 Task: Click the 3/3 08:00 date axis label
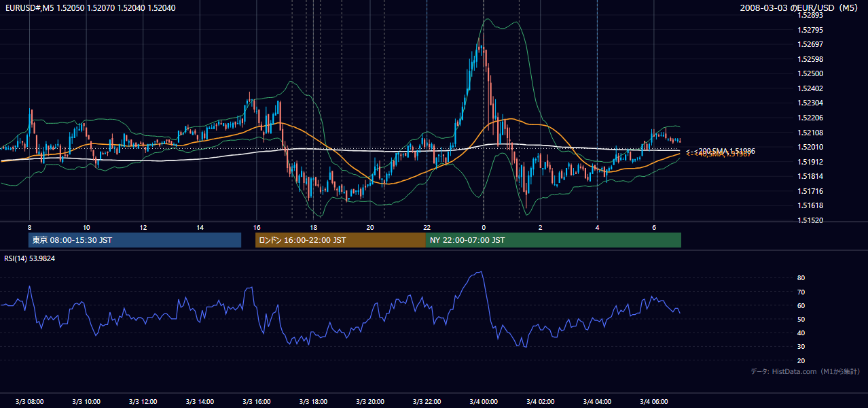point(29,401)
